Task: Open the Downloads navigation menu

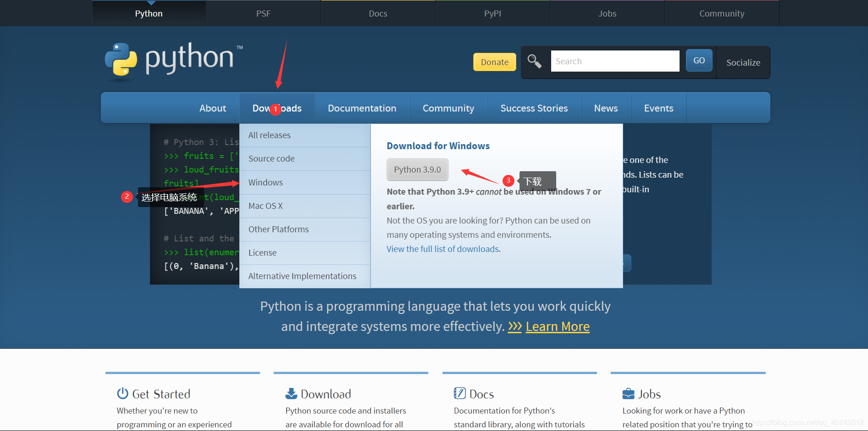Action: pos(277,108)
